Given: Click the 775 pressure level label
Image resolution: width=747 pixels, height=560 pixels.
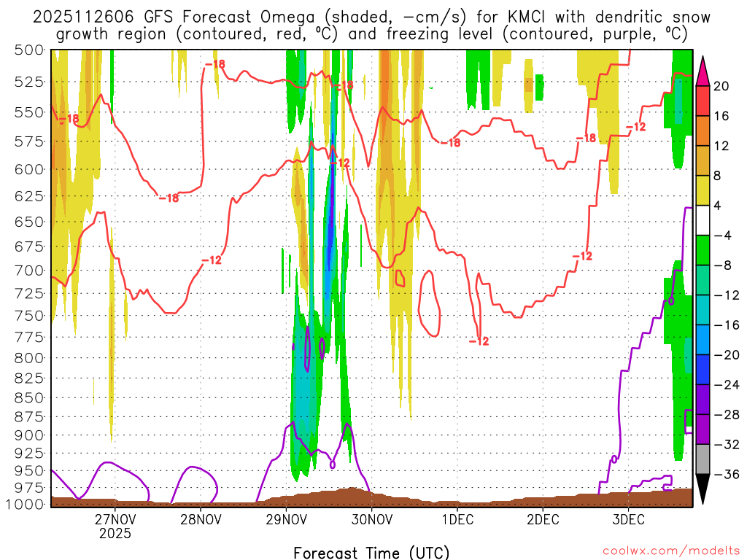Looking at the screenshot, I should (29, 337).
